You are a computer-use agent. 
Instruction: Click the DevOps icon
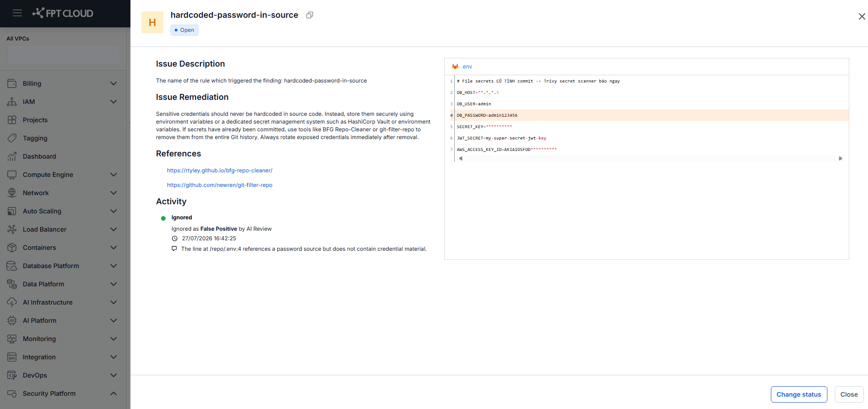pyautogui.click(x=12, y=375)
